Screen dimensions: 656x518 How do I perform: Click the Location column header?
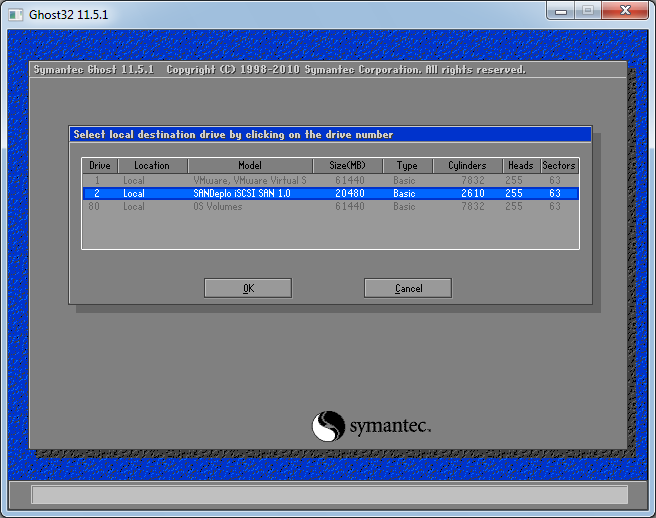153,166
